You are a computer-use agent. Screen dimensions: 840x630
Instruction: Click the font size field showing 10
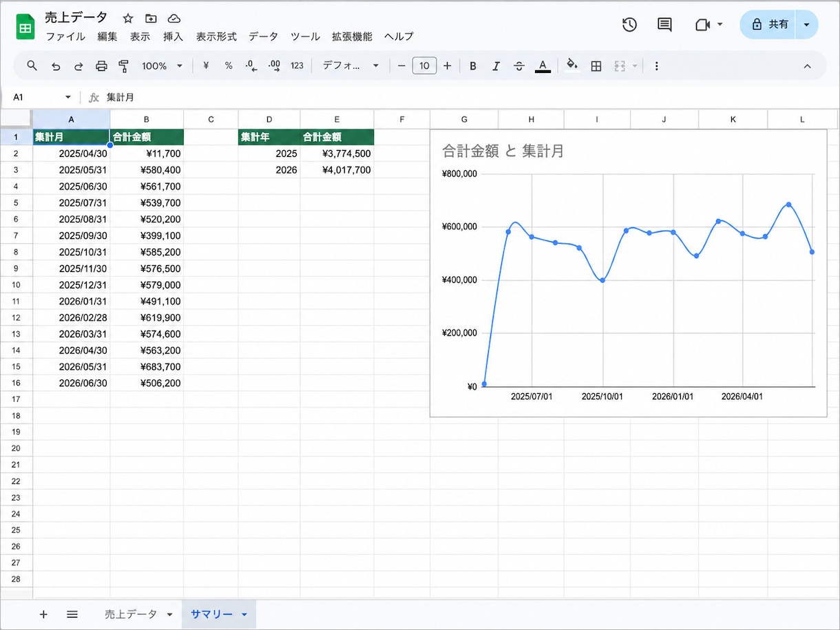tap(424, 65)
